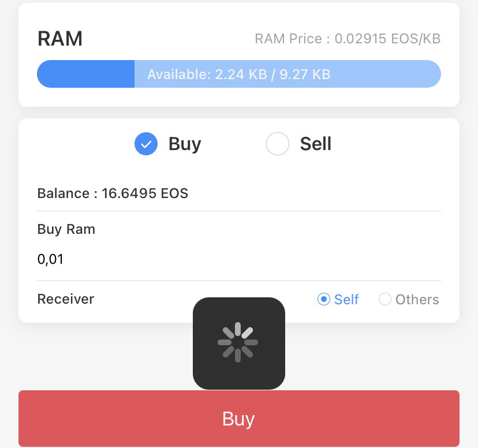Click the red Buy button
Image resolution: width=478 pixels, height=448 pixels.
pos(238,419)
